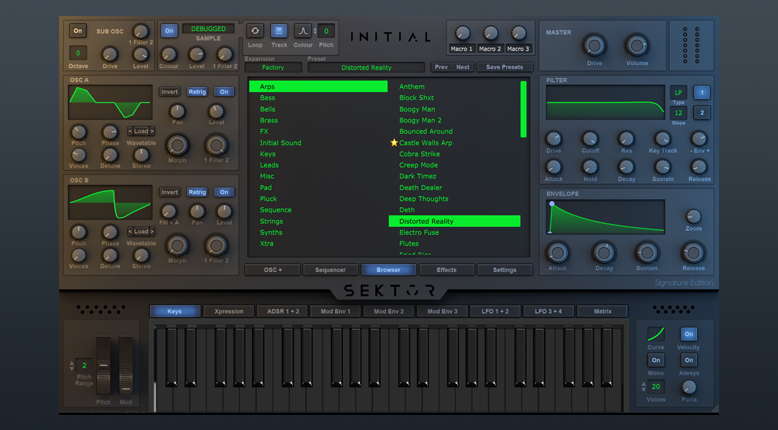Screen dimensions: 778x430
Task: Open the filter slope 12 selector
Action: coord(678,113)
